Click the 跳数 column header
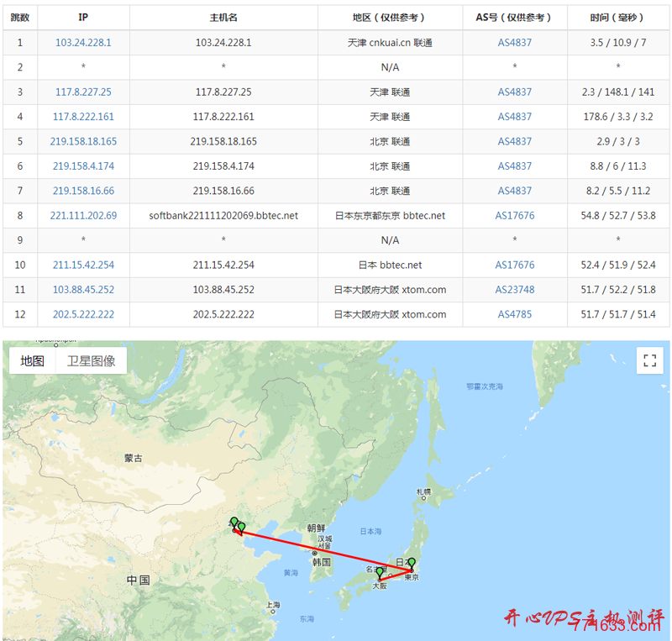Viewport: 672px width, 641px height. point(20,18)
